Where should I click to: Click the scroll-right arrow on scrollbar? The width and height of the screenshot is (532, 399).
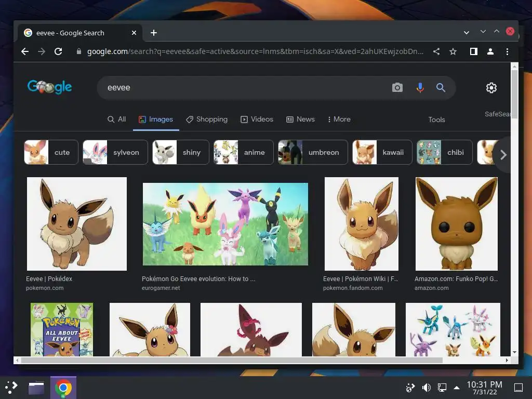(x=507, y=361)
